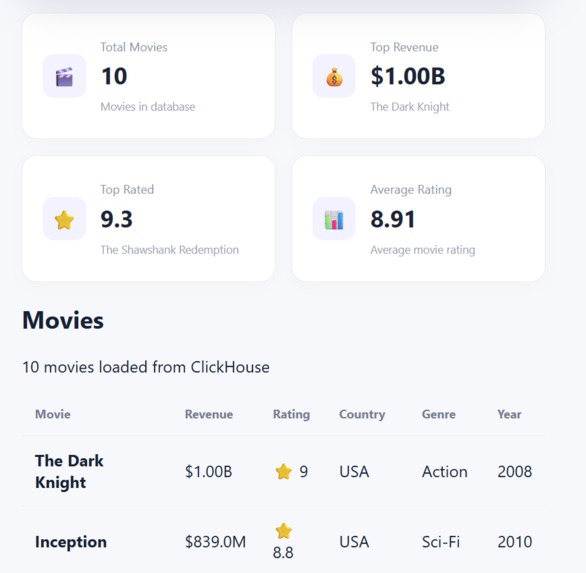Click the $839.0M revenue cell
The image size is (586, 573).
coord(215,542)
